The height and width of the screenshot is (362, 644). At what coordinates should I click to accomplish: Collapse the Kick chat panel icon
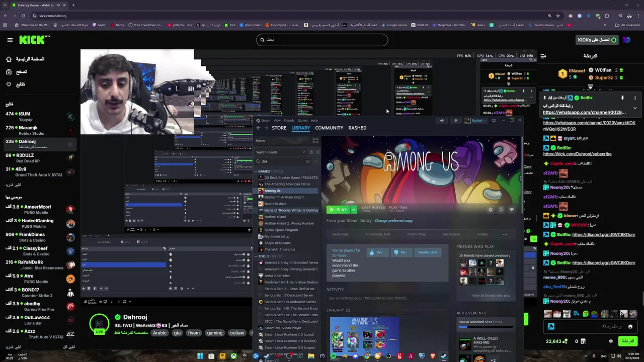[x=542, y=56]
